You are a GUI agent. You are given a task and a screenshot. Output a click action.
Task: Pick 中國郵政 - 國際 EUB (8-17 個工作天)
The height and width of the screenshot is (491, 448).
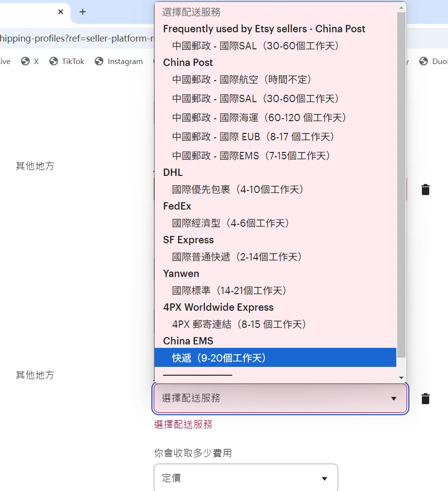pyautogui.click(x=275, y=137)
